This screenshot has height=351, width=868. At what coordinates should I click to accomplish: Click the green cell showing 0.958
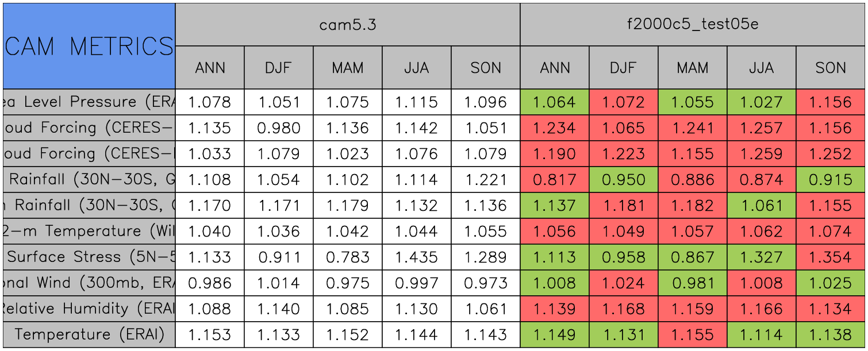(x=624, y=257)
